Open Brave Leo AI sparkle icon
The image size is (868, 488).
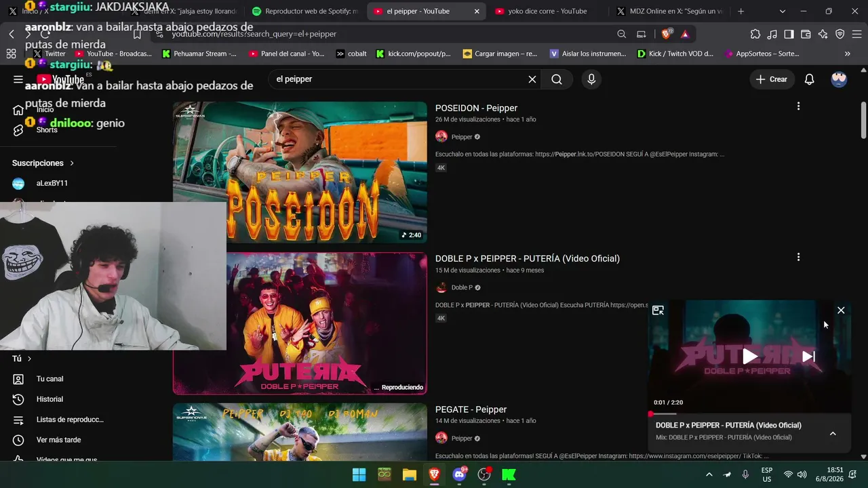(823, 34)
